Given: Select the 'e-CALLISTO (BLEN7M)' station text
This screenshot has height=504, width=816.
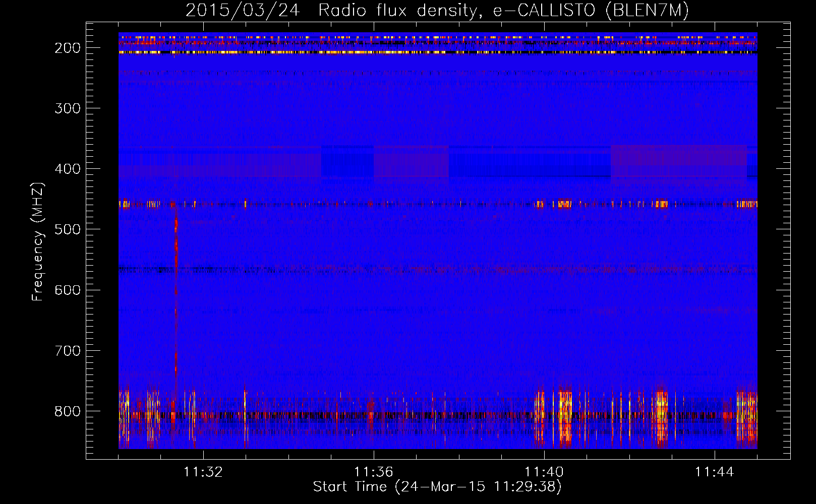Looking at the screenshot, I should click(591, 11).
